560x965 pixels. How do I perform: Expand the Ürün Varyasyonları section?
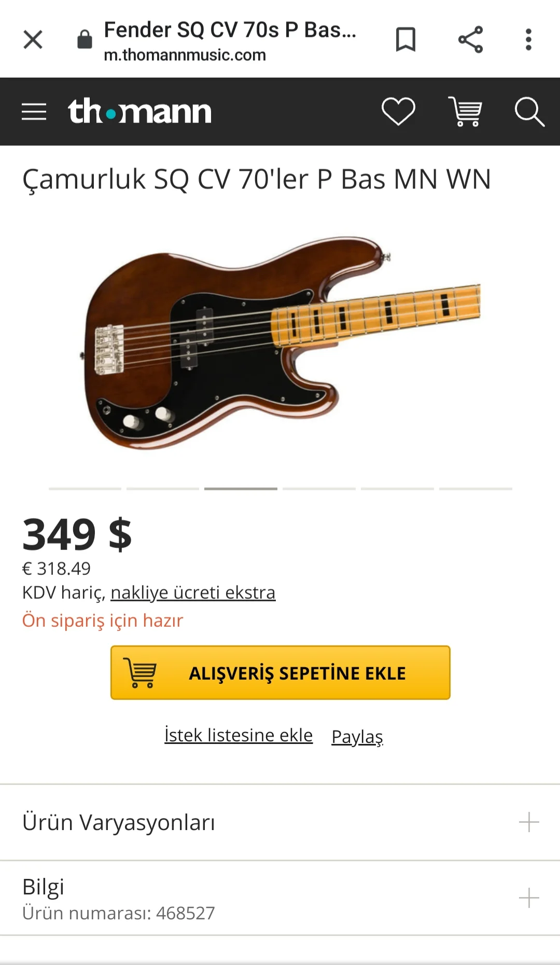click(529, 822)
